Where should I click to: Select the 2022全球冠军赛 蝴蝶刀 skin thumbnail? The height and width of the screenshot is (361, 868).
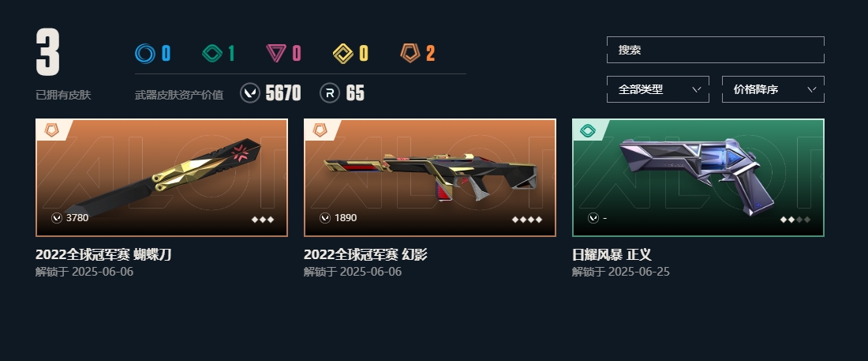(x=162, y=178)
